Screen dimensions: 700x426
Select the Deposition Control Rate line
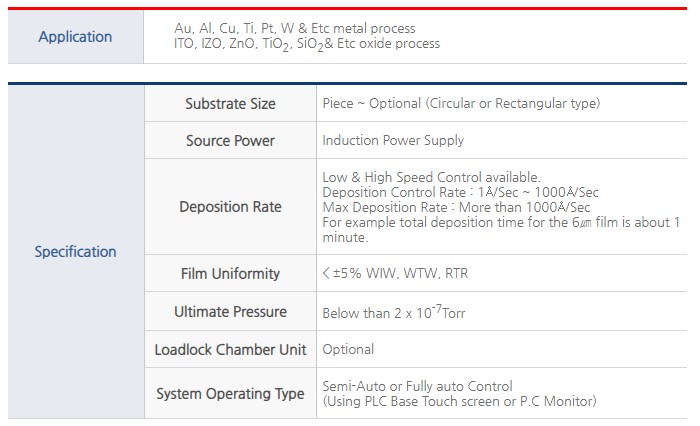tap(460, 192)
